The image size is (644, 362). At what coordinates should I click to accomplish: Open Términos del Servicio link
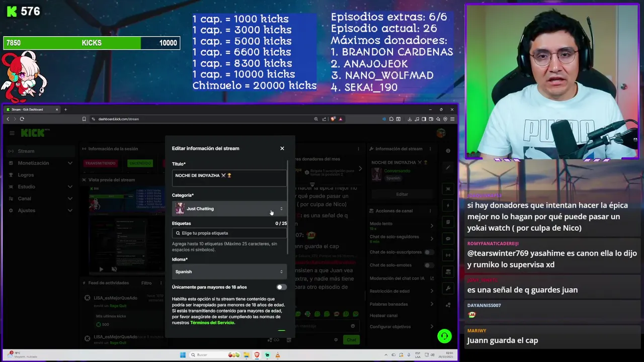[x=212, y=323]
